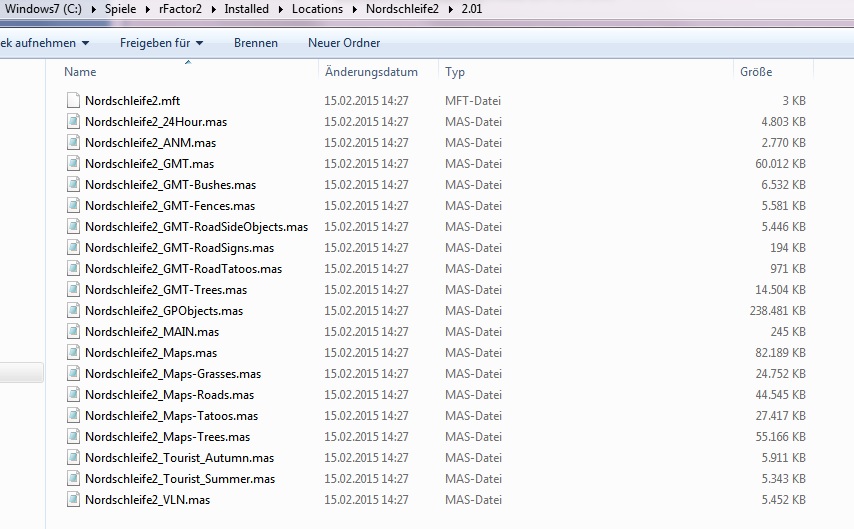
Task: Expand breadcrumb arrow after rFactor2
Action: click(x=214, y=9)
